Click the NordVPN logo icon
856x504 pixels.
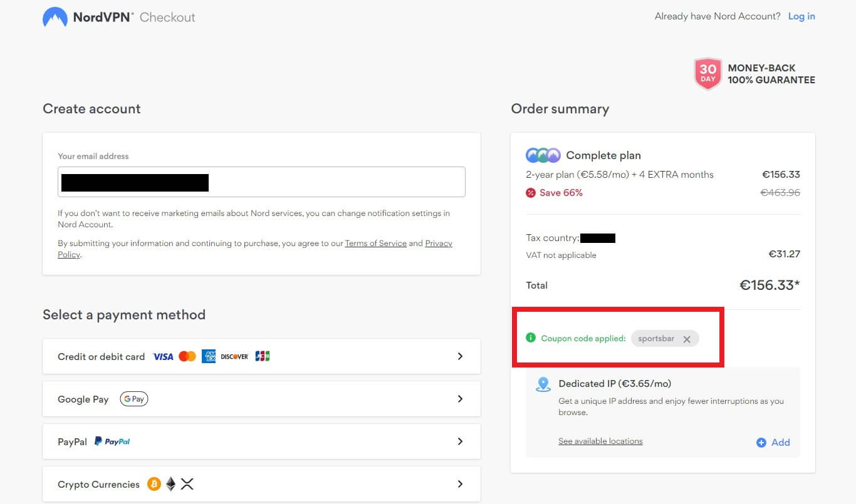tap(55, 17)
